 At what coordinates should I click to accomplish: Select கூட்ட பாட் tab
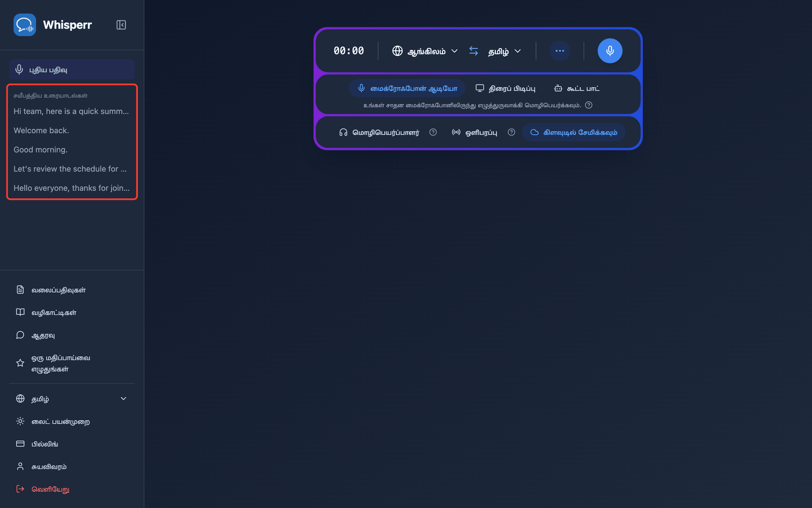coord(577,88)
